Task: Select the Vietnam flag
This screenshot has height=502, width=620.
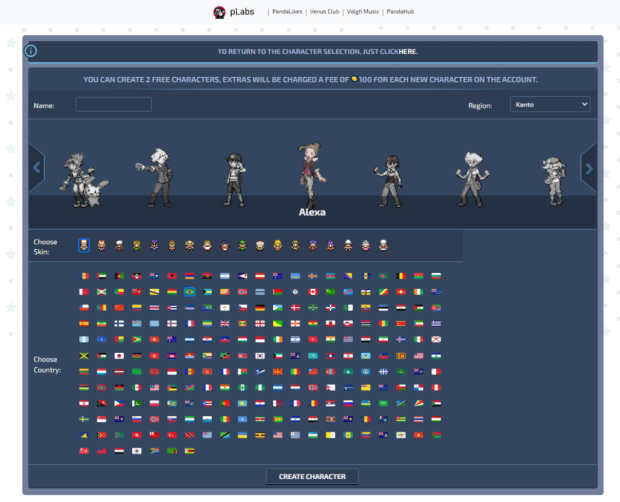Action: coord(418,435)
